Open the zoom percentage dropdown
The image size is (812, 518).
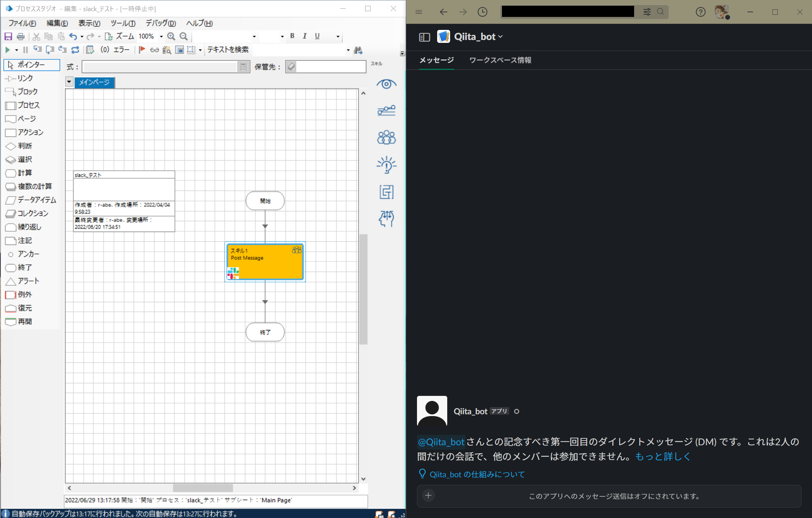tap(162, 36)
